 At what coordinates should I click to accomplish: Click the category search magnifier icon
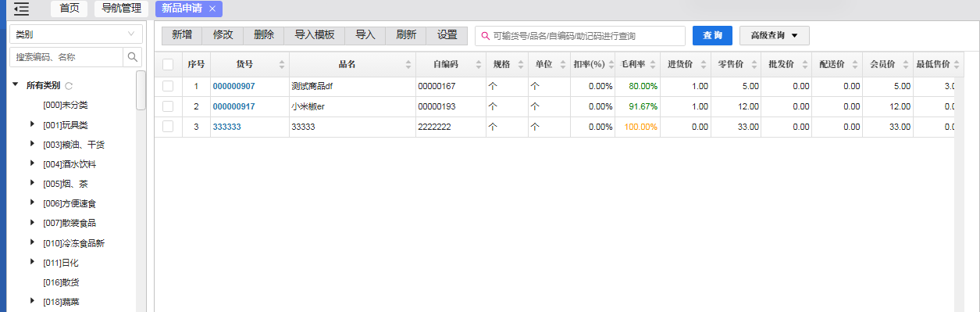(133, 57)
